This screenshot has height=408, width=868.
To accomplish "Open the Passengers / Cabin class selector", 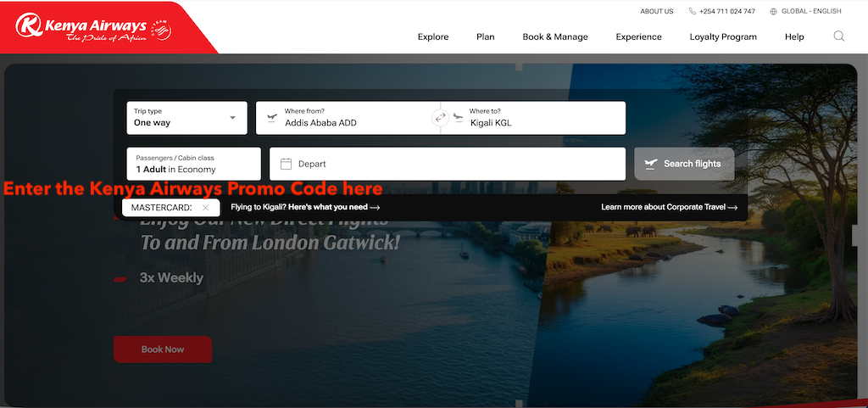I will tap(193, 164).
